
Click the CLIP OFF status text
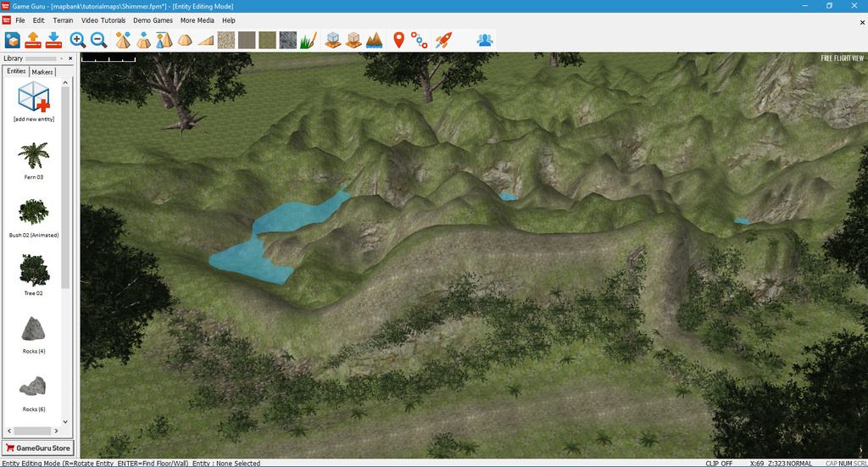[719, 463]
